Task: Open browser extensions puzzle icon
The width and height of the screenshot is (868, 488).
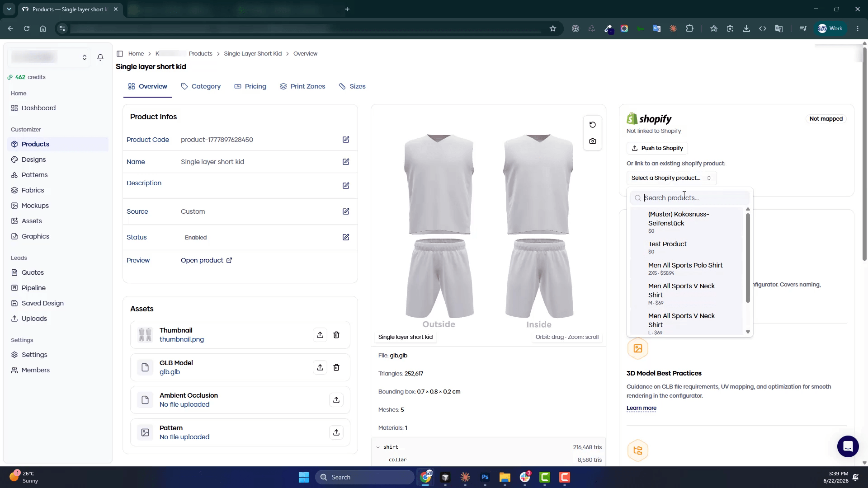Action: point(689,28)
